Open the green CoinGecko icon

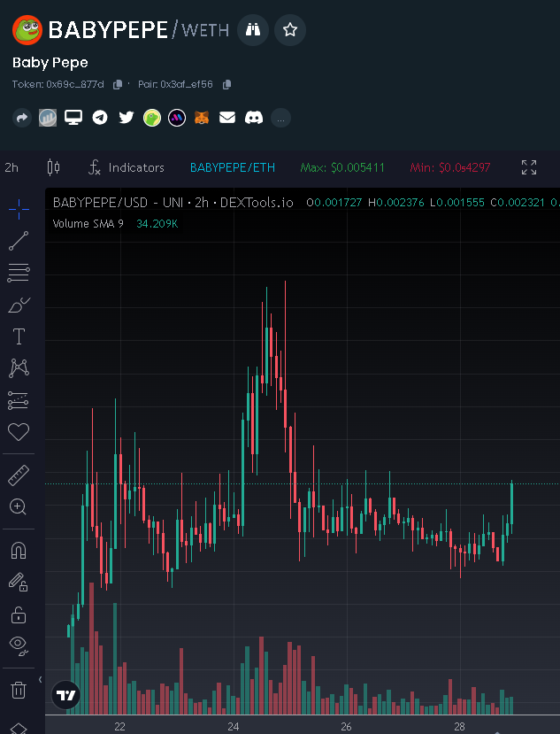coord(152,118)
